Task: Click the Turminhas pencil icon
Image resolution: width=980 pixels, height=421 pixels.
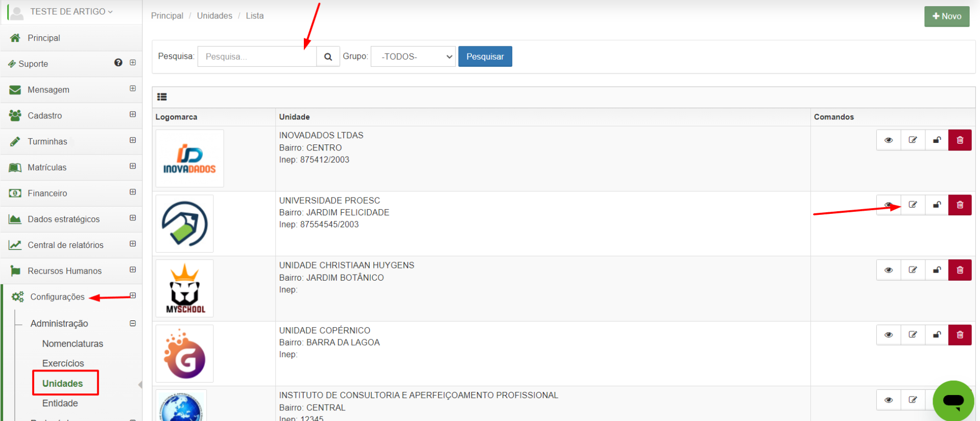Action: (15, 141)
